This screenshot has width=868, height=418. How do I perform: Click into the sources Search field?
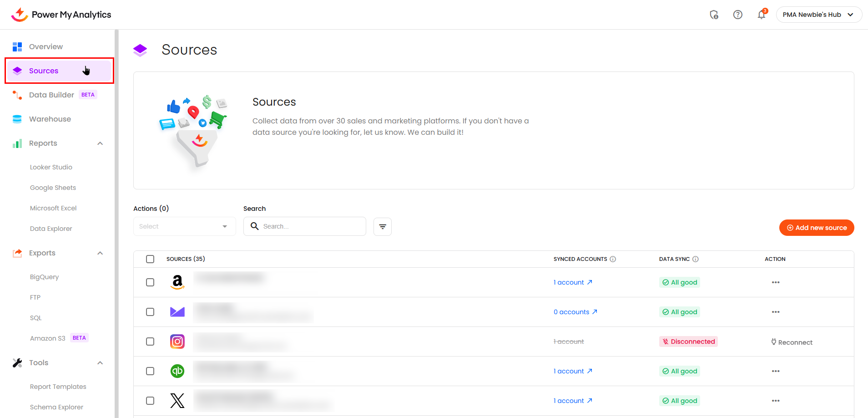[x=312, y=226]
